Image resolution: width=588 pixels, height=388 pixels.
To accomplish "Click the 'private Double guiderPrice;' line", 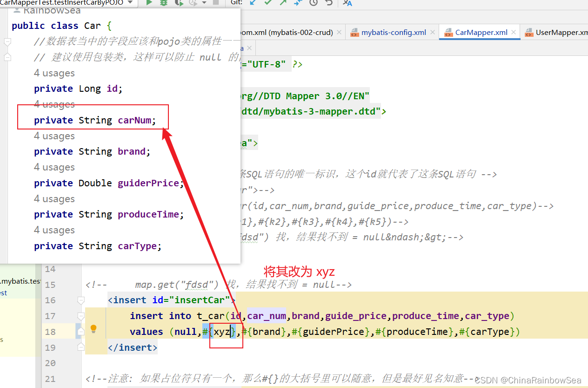I will tap(109, 183).
